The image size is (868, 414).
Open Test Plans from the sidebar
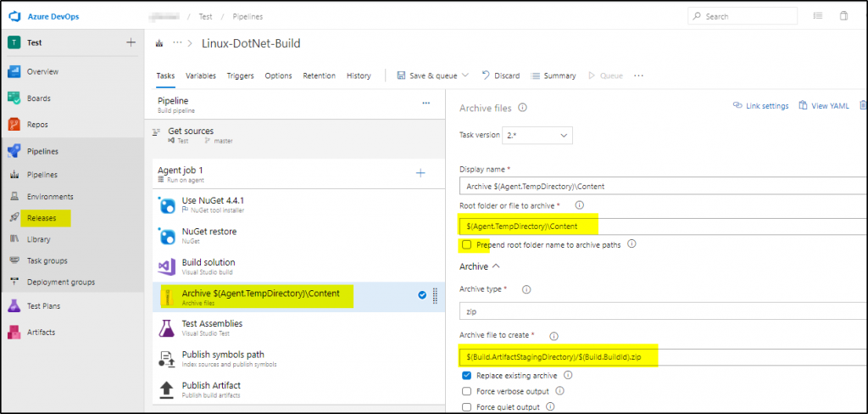click(43, 305)
